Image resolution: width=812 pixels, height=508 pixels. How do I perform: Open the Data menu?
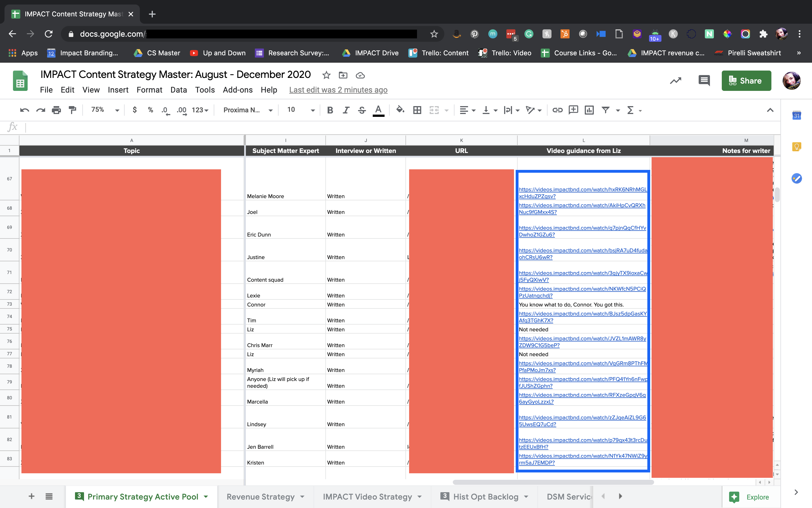[x=178, y=90]
